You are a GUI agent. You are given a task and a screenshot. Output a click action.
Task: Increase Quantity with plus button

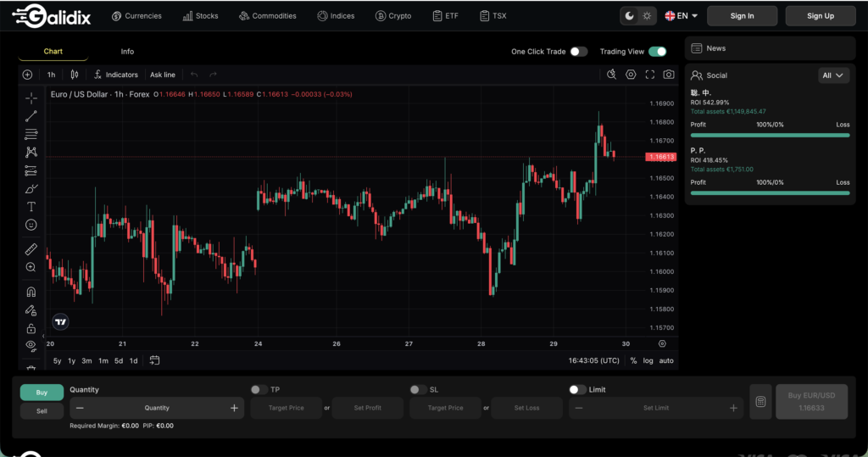[234, 408]
